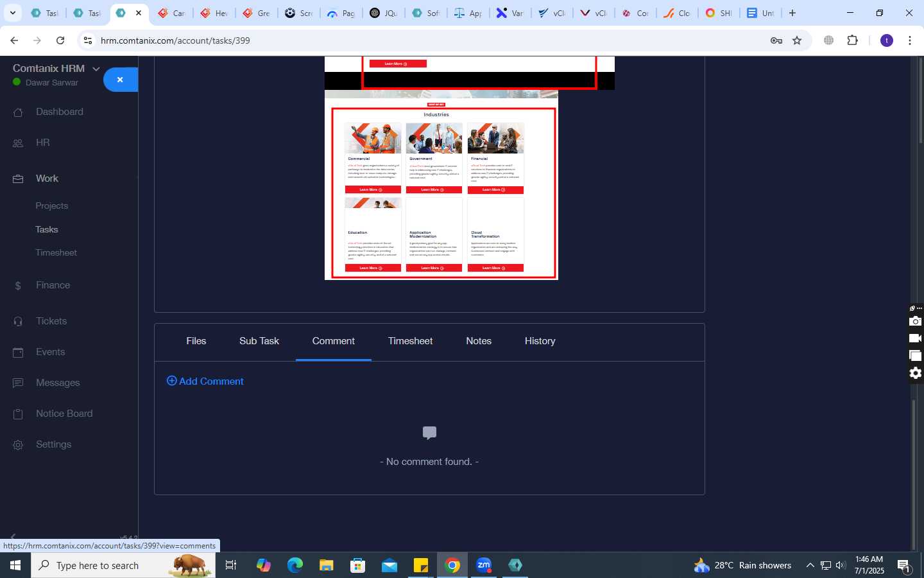
Task: Open the notification center icon
Action: pos(904,566)
